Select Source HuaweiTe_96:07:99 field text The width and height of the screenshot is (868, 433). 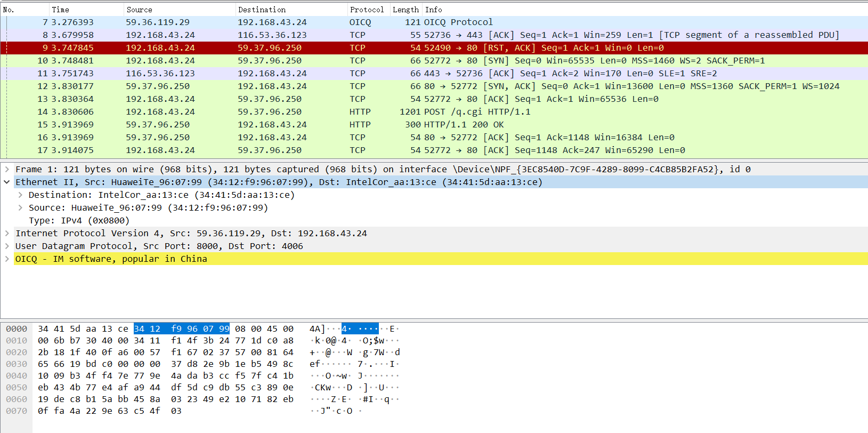point(148,207)
